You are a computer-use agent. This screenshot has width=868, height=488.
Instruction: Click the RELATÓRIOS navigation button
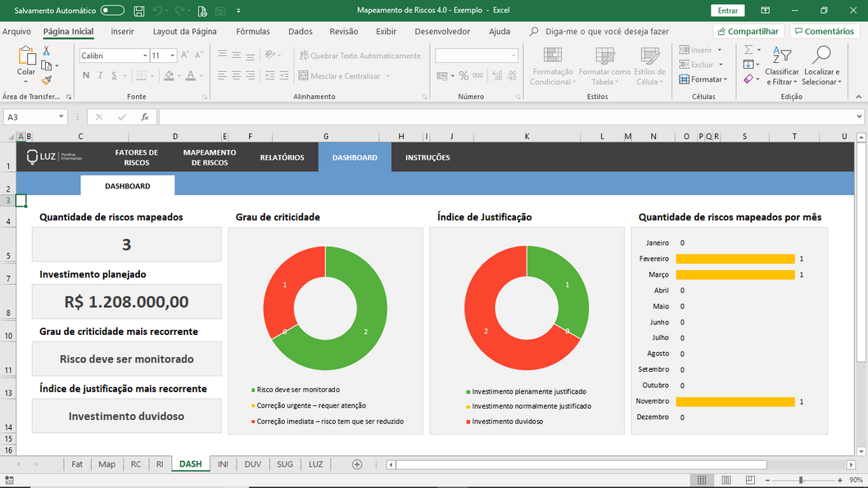pyautogui.click(x=282, y=157)
